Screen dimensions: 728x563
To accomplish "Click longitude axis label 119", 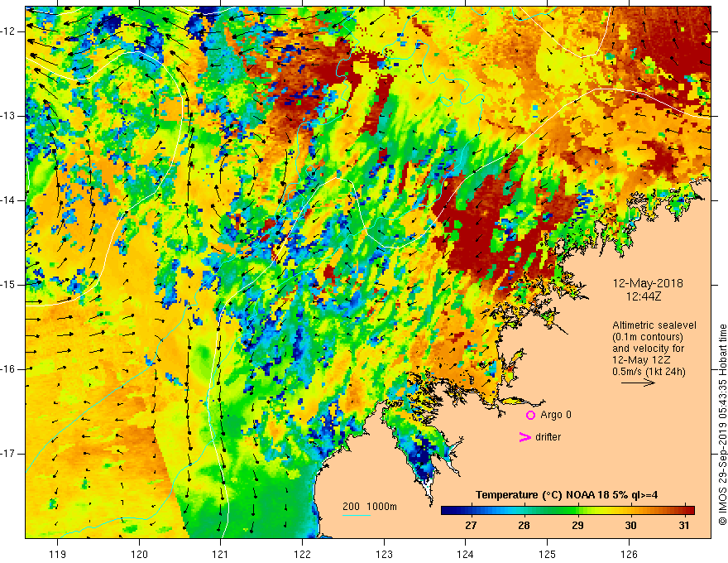I will click(58, 554).
